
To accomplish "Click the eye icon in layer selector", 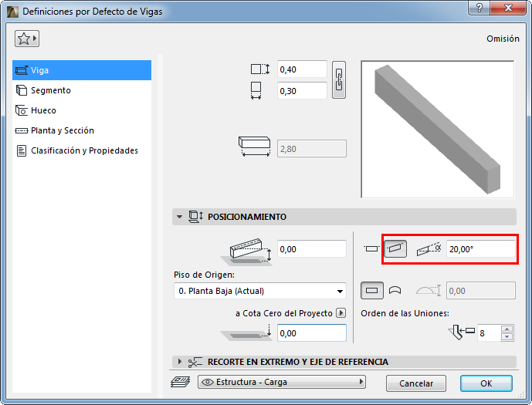I will pos(208,382).
